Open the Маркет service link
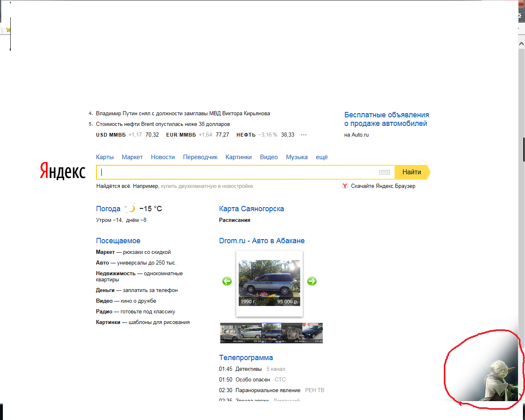The height and width of the screenshot is (420, 525). (132, 157)
